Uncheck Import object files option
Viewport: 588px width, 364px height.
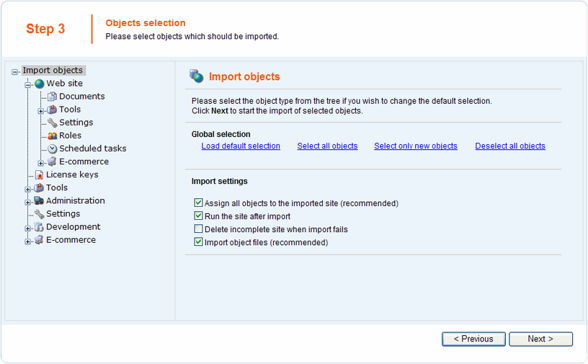pyautogui.click(x=199, y=242)
